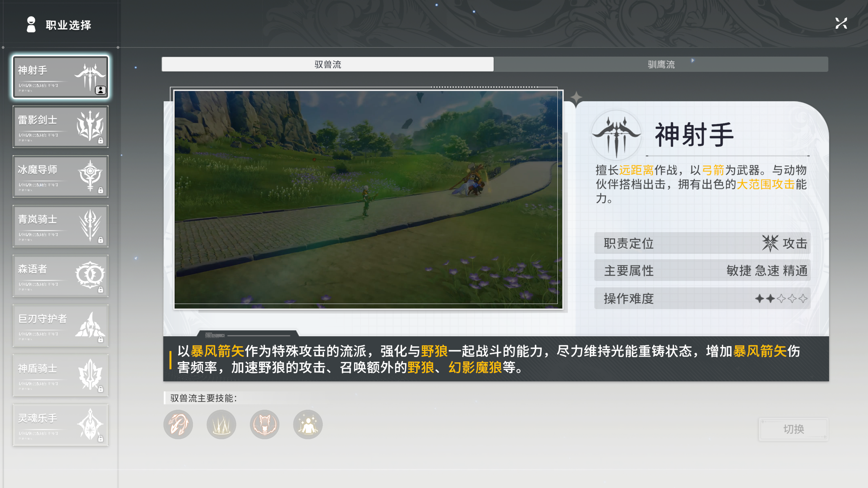Click the lock icon on 森语者
This screenshot has height=488, width=868.
101,290
